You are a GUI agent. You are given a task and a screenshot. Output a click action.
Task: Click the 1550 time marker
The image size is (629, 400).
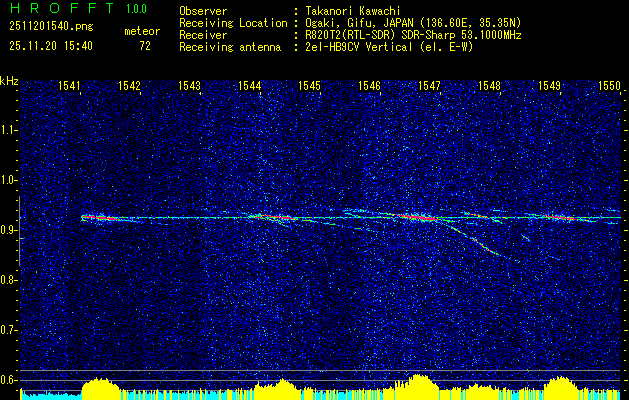pos(609,85)
